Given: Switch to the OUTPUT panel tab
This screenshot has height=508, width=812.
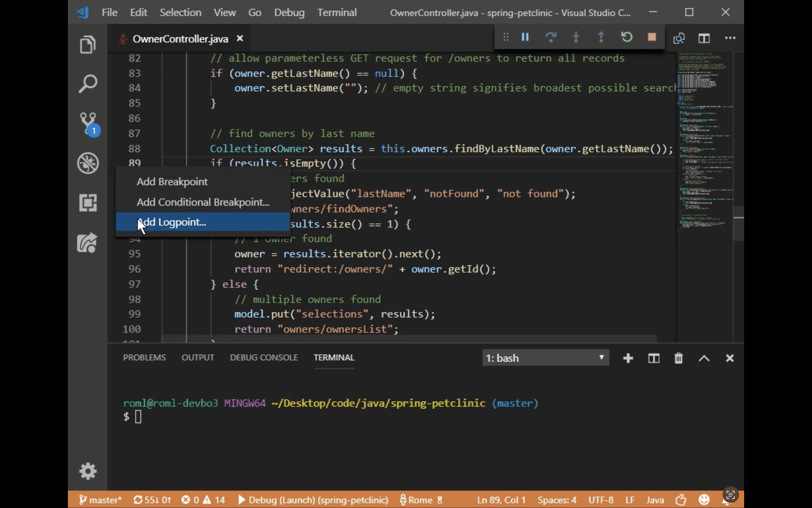Looking at the screenshot, I should coord(198,358).
